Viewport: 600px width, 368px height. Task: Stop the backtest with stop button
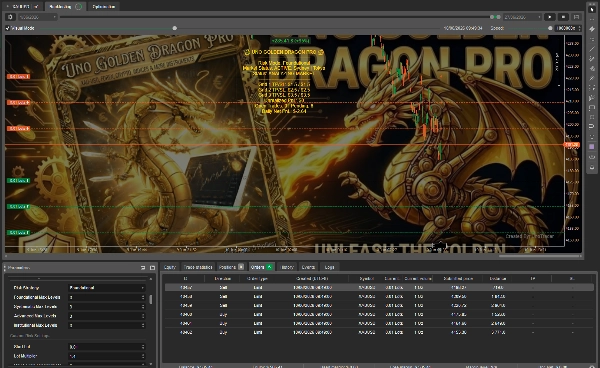click(563, 17)
